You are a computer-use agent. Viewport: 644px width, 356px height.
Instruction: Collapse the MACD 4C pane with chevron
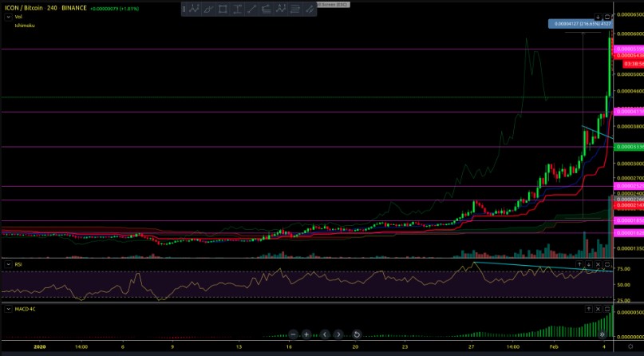click(7, 308)
